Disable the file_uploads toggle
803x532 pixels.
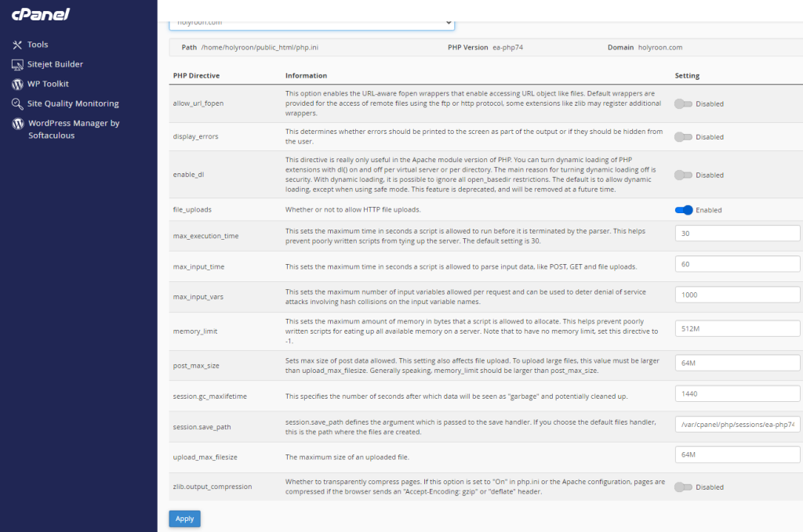click(x=684, y=210)
